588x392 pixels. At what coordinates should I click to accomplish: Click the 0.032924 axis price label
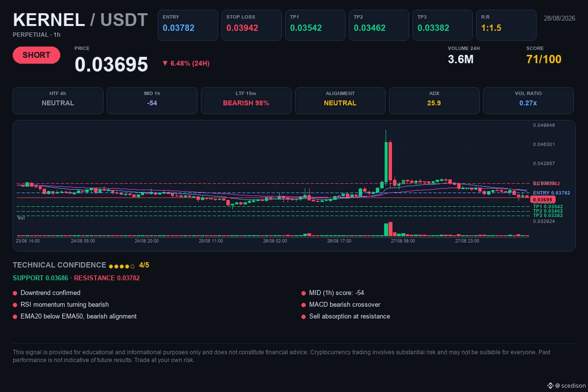(x=544, y=221)
